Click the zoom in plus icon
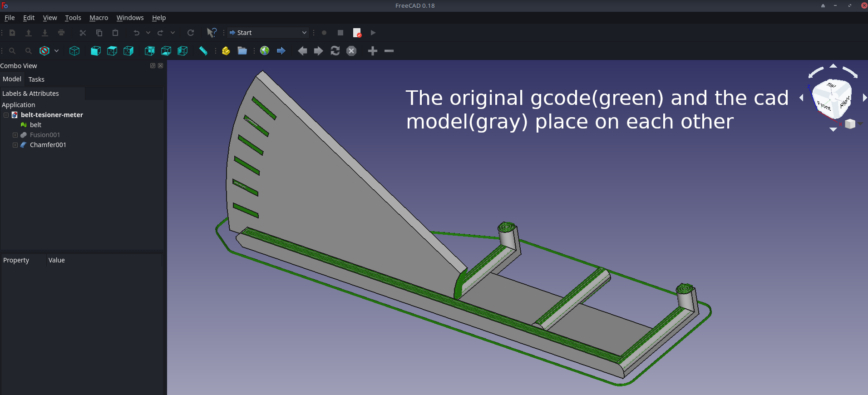Screen dimensions: 868x395 click(x=373, y=51)
